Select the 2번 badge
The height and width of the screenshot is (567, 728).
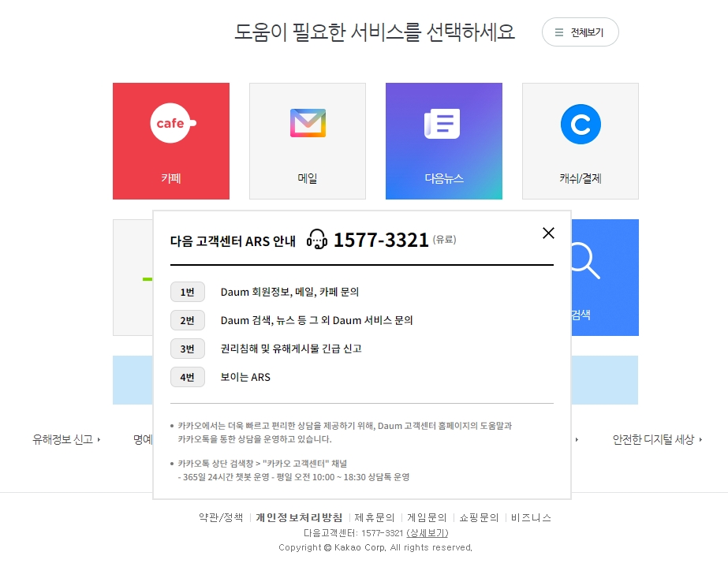(x=188, y=320)
